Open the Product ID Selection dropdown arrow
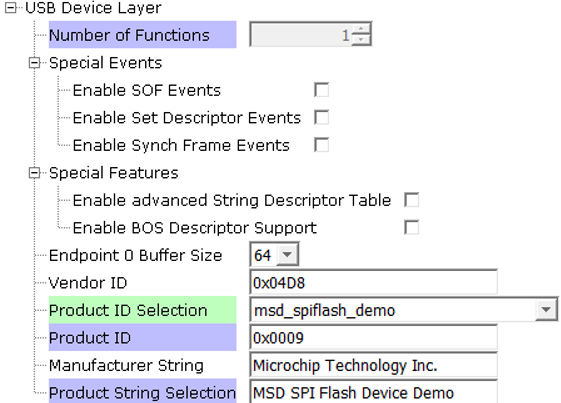This screenshot has width=561, height=403. point(546,310)
